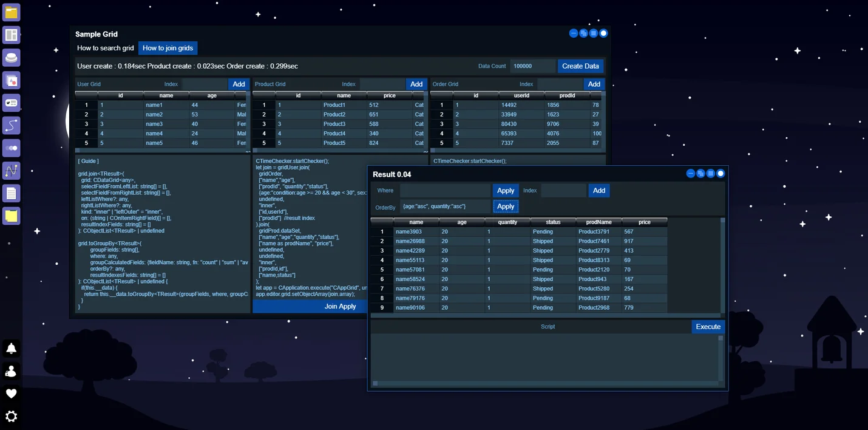Viewport: 868px width, 430px height.
Task: Click the Data Count input field
Action: click(x=532, y=66)
